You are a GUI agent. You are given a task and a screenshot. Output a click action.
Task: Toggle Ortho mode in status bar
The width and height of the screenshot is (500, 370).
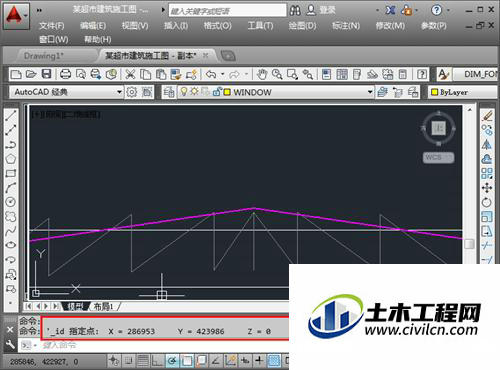(157, 360)
